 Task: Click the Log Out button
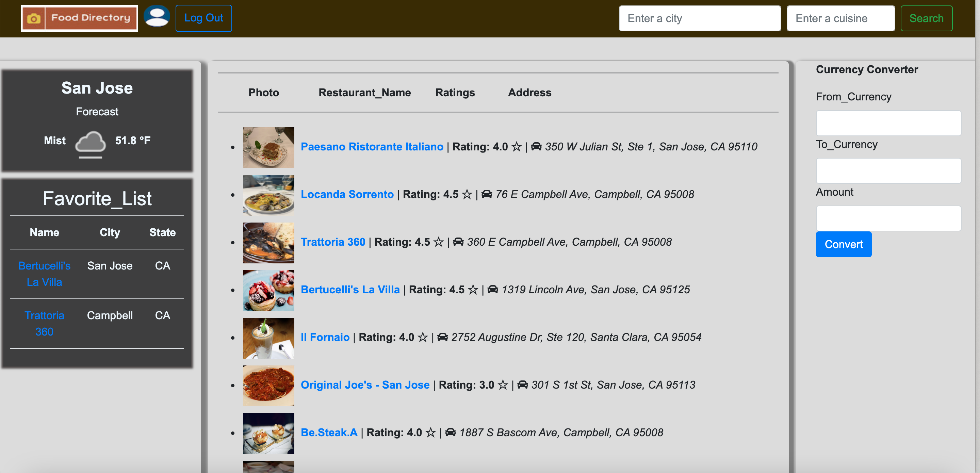[x=203, y=17]
